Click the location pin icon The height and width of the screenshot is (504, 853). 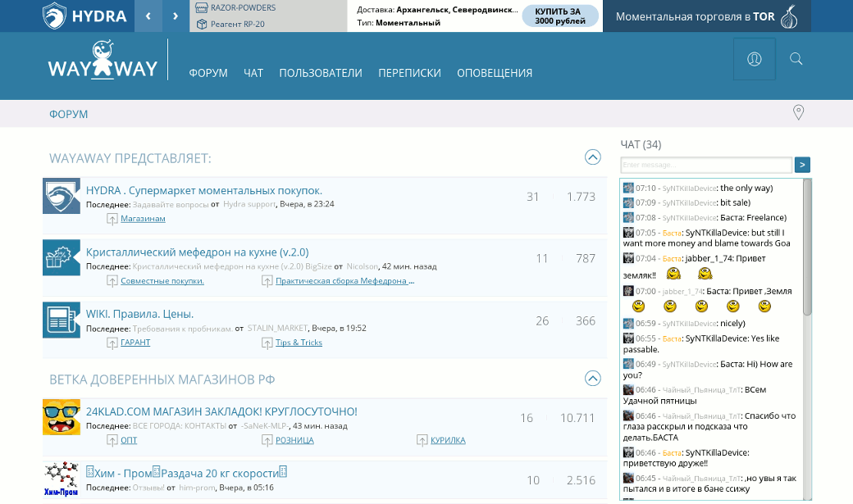[798, 113]
